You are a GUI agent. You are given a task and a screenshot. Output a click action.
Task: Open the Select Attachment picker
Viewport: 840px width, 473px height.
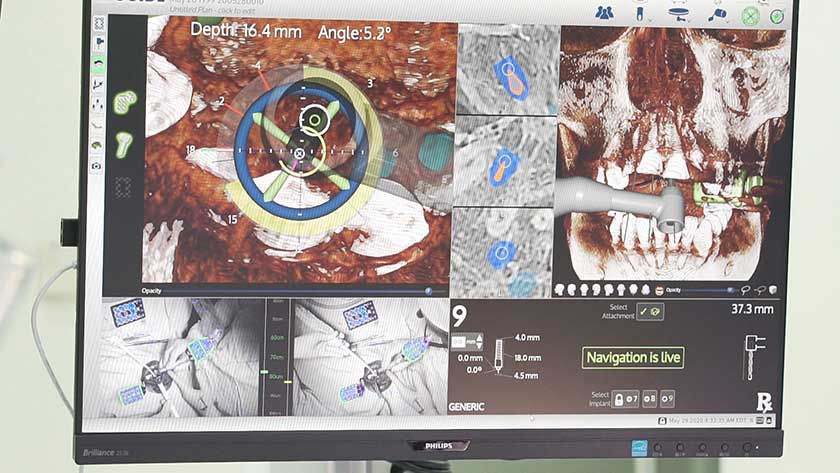(650, 312)
